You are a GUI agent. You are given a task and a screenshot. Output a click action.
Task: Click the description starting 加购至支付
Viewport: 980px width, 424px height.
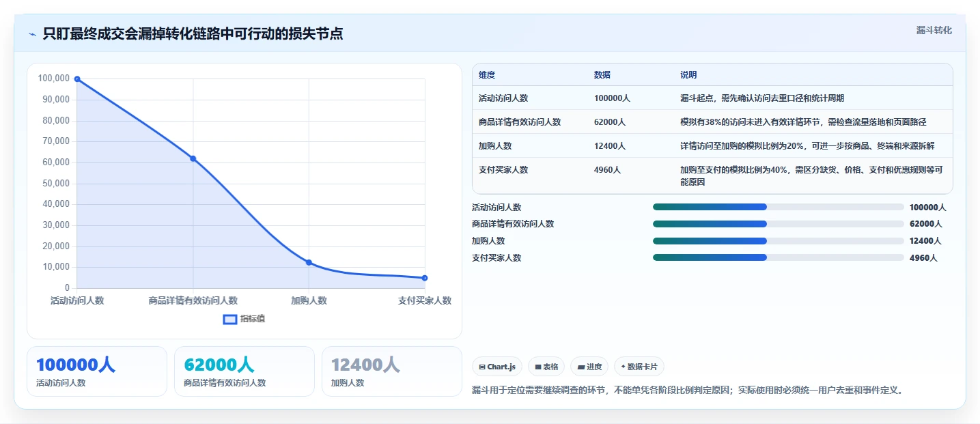coord(811,176)
